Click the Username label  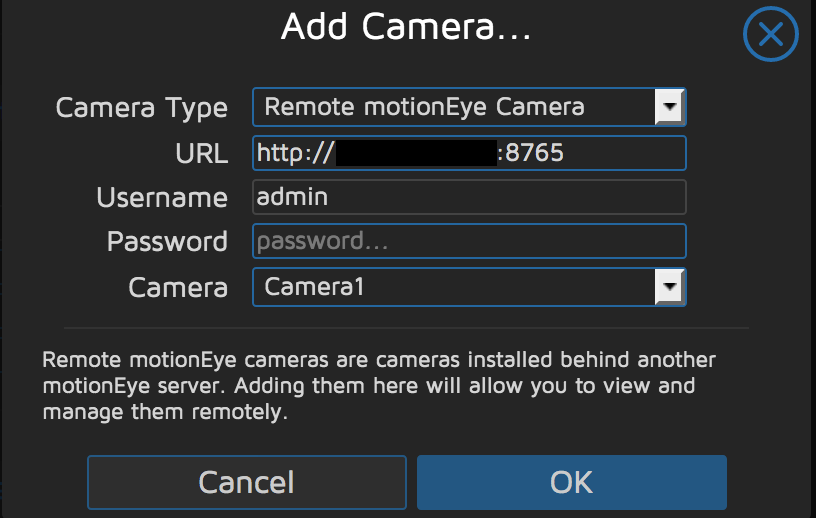[162, 198]
